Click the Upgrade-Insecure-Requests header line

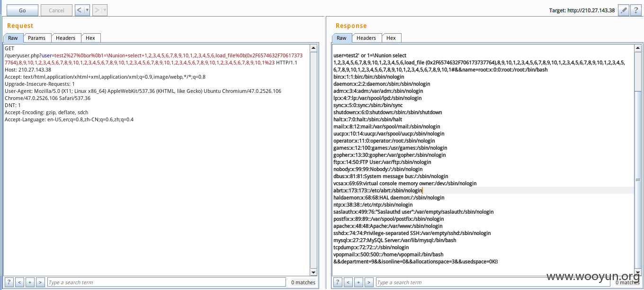[39, 84]
